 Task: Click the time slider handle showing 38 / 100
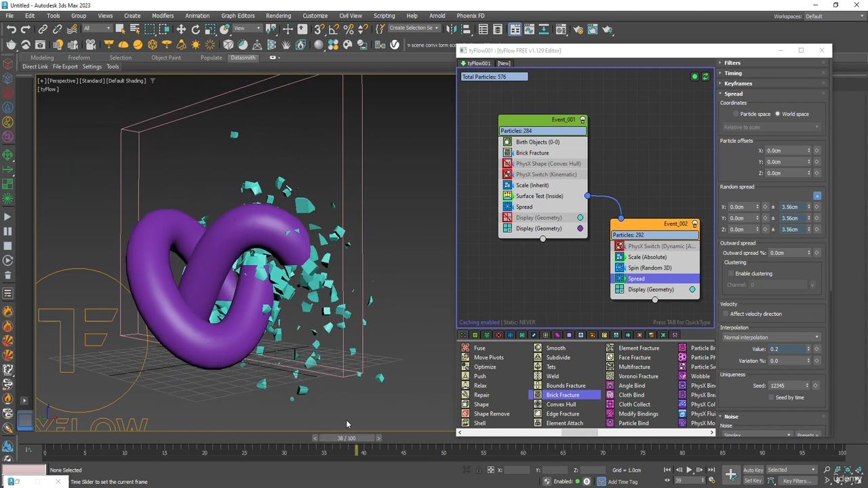347,438
